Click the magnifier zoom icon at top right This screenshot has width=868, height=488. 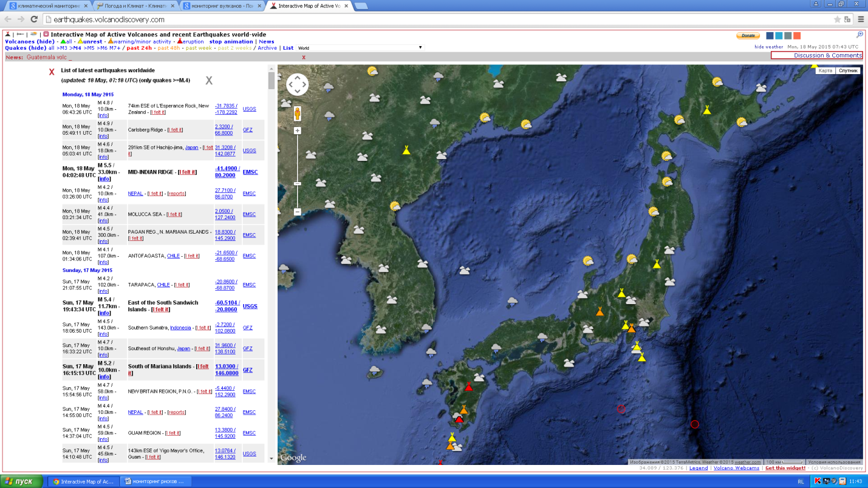[859, 35]
